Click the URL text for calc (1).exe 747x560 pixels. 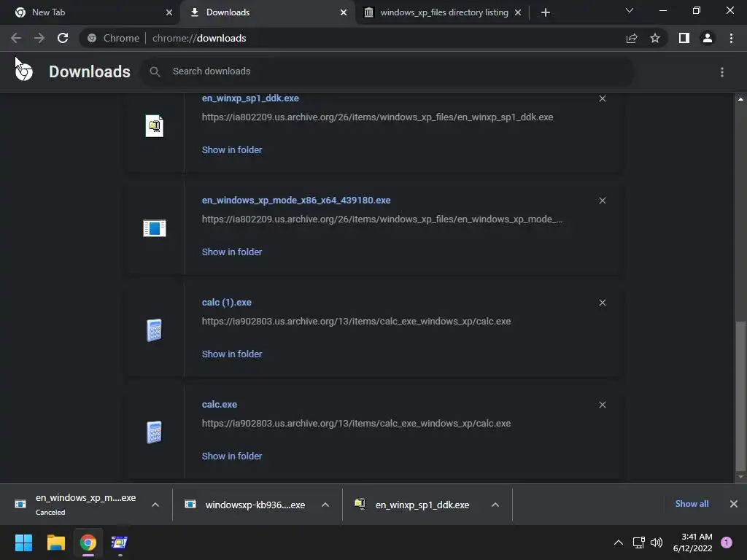(356, 322)
